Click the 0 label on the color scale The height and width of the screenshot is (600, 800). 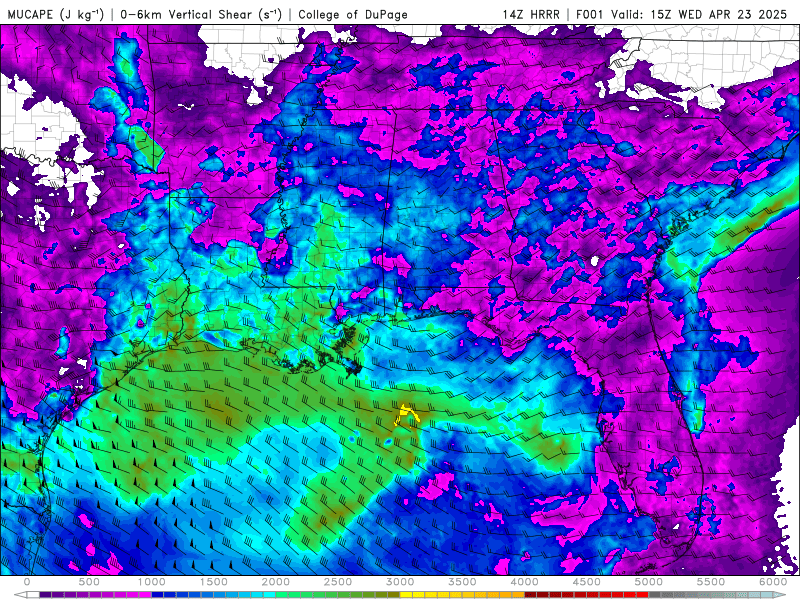point(27,582)
